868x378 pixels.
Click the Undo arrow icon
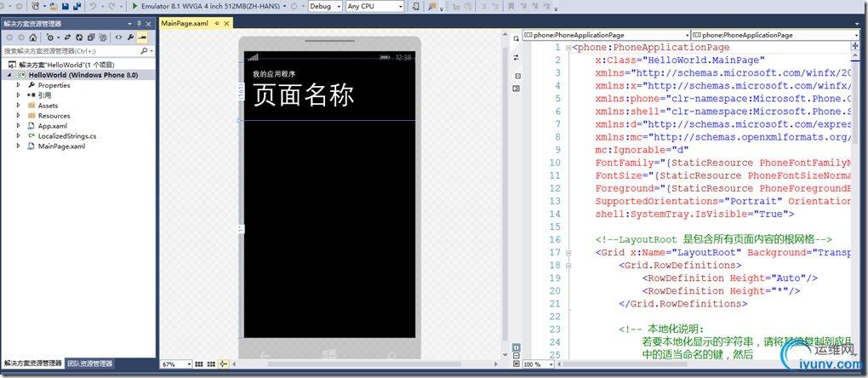tap(94, 6)
